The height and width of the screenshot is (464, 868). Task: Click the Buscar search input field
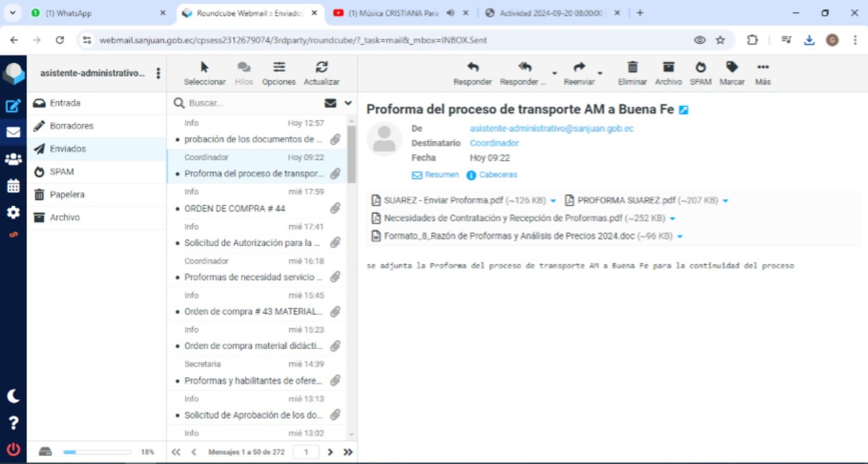[254, 103]
